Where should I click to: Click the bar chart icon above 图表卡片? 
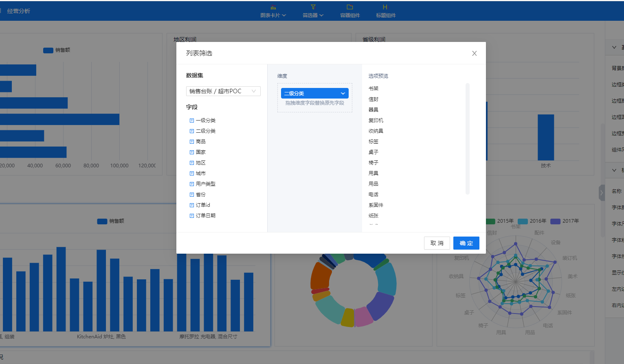273,7
